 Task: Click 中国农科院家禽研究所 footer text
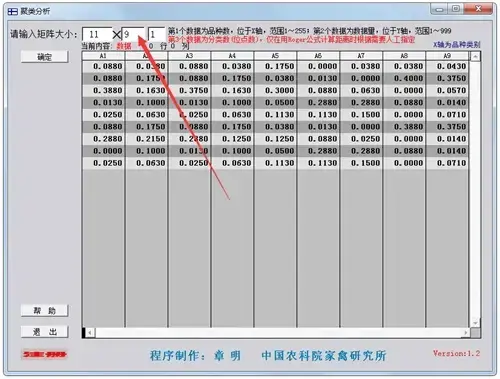[x=324, y=356]
